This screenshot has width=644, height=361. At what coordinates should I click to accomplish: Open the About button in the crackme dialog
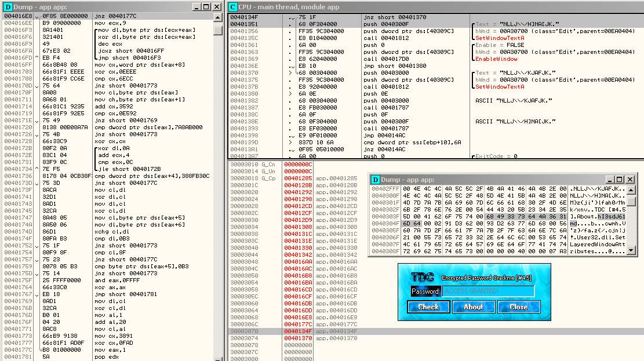(x=473, y=307)
